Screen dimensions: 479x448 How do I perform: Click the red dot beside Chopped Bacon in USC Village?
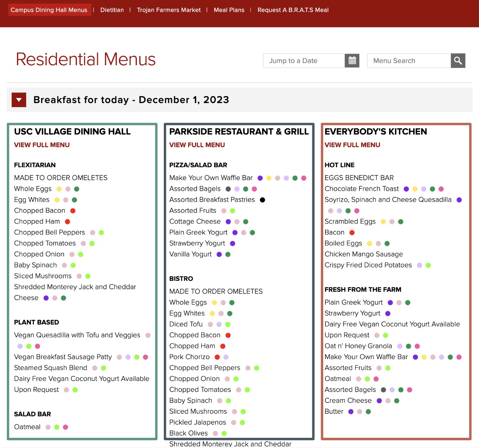(x=73, y=211)
